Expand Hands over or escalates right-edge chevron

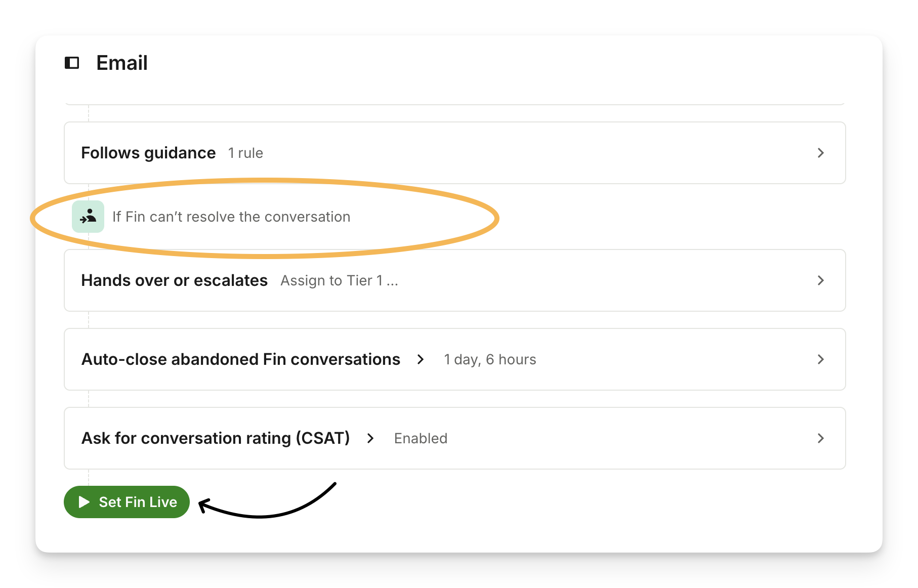coord(821,280)
